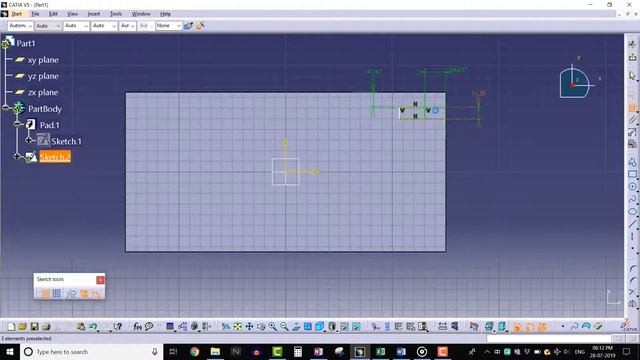This screenshot has height=360, width=640.
Task: Click the Fit All In icon
Action: (238, 327)
